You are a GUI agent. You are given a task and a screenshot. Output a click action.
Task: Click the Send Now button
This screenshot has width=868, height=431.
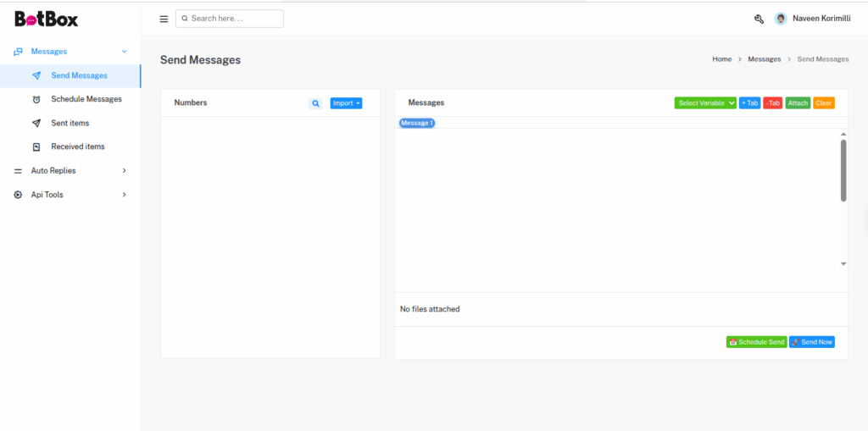click(812, 342)
